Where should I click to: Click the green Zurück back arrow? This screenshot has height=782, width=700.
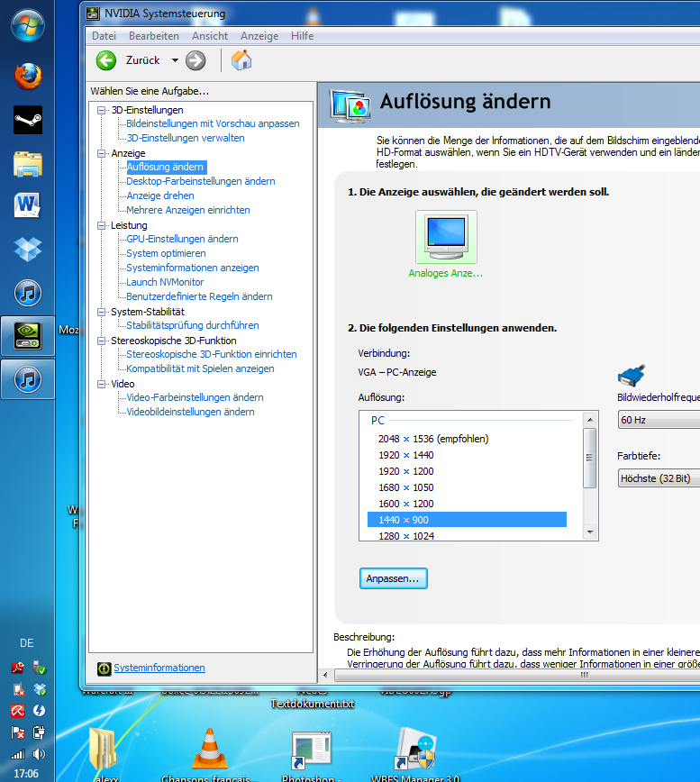coord(106,61)
